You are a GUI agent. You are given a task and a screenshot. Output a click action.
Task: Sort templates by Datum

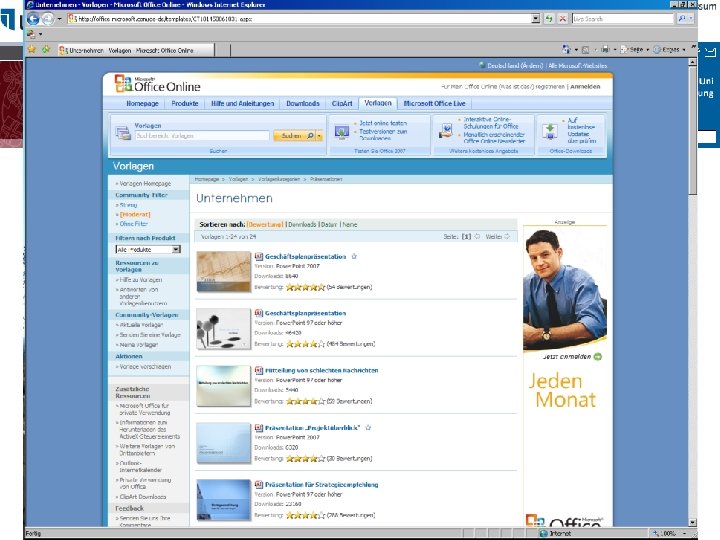pyautogui.click(x=329, y=225)
